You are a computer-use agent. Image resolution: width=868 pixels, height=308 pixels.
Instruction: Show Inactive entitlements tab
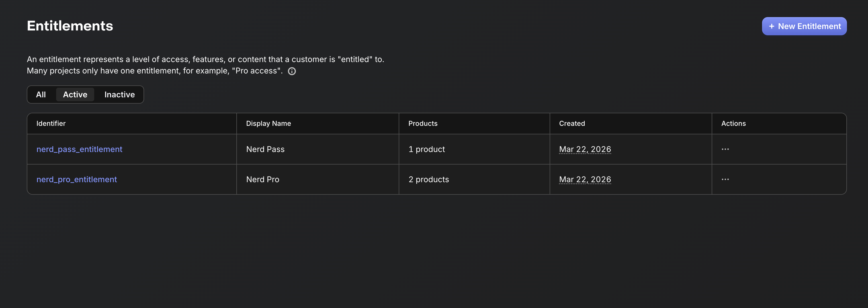[119, 95]
